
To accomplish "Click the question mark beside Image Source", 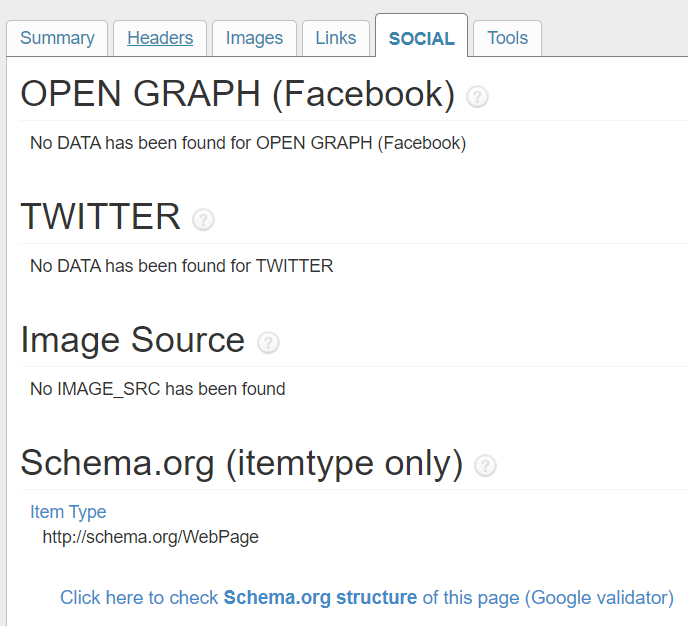I will 268,343.
